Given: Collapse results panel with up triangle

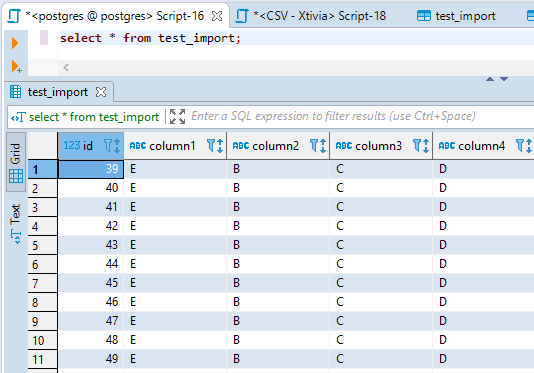Looking at the screenshot, I should [x=490, y=79].
